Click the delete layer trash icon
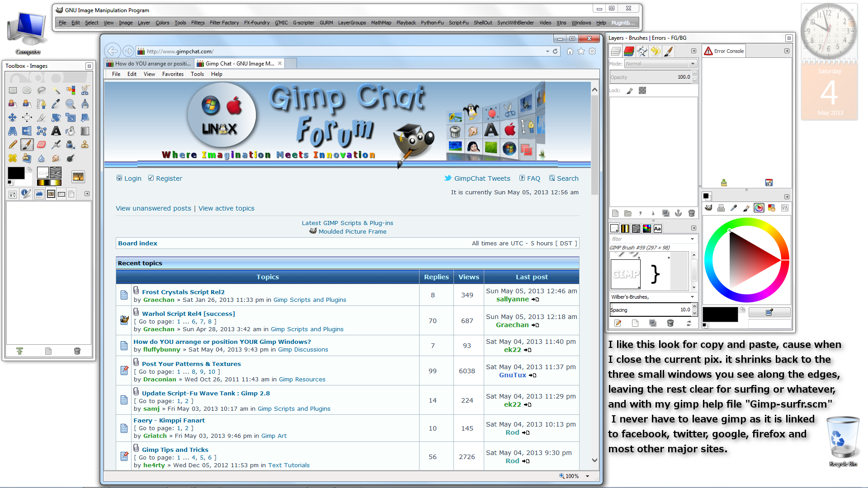The height and width of the screenshot is (488, 868). [x=691, y=213]
